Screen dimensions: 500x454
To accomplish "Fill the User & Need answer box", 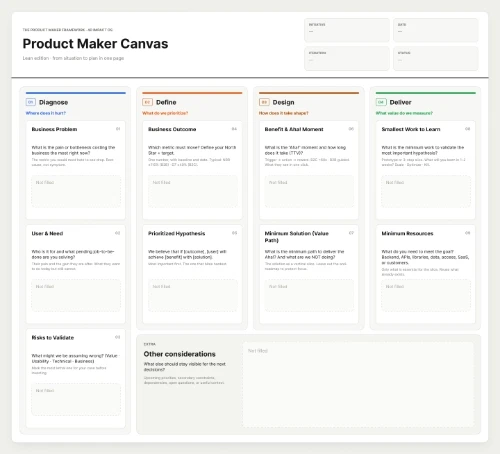I will [x=76, y=295].
